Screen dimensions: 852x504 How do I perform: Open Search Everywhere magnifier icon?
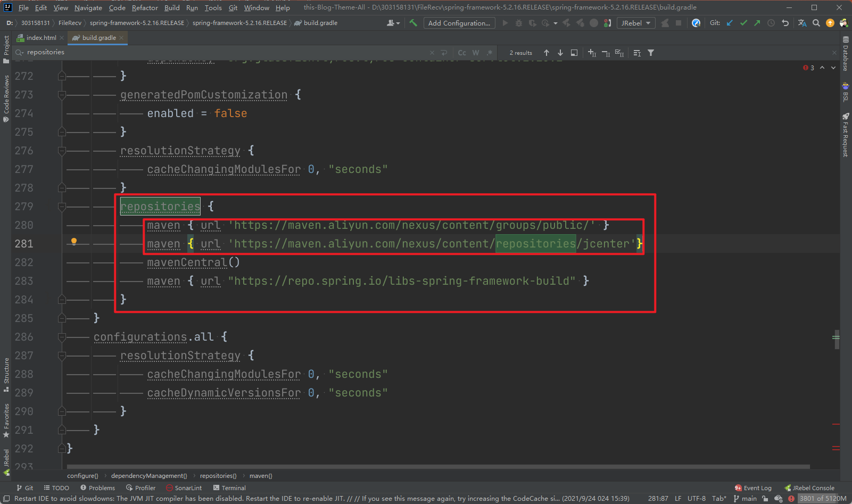816,23
